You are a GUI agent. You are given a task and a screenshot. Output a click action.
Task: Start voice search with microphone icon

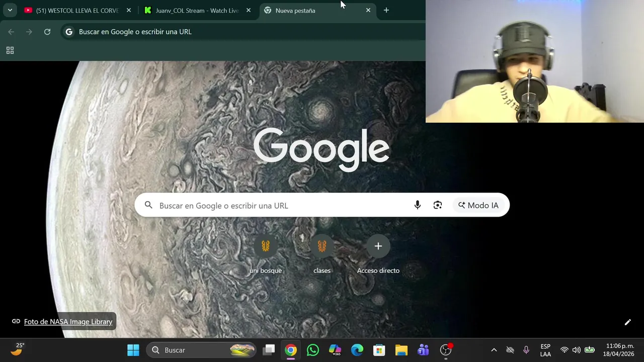[418, 205]
